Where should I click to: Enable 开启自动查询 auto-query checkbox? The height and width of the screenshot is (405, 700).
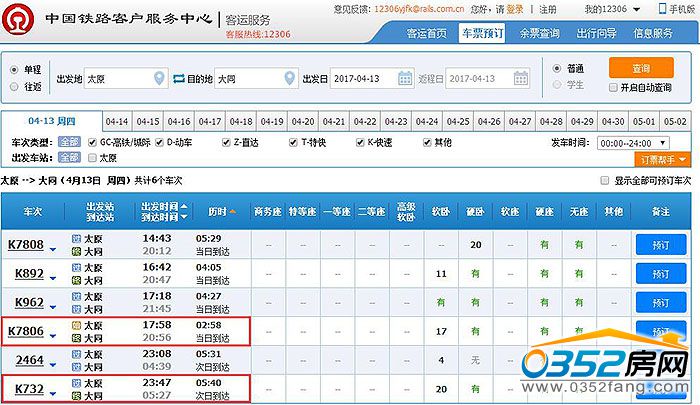pos(613,87)
